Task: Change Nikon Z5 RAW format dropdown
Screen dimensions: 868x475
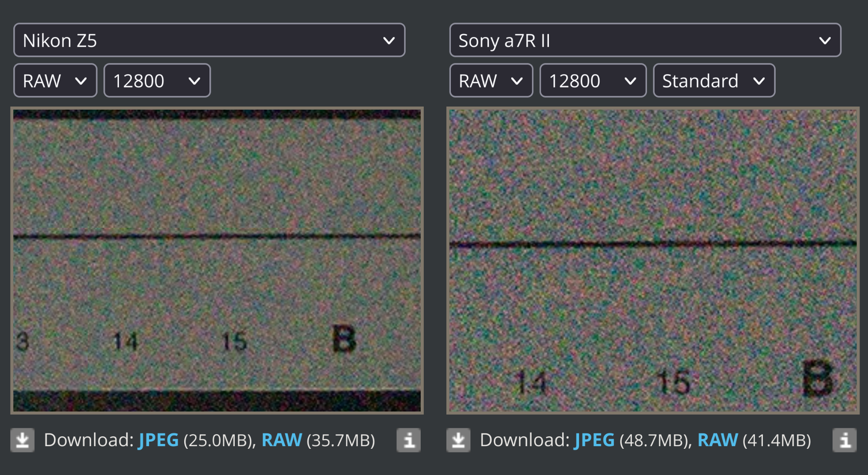Action: 55,80
